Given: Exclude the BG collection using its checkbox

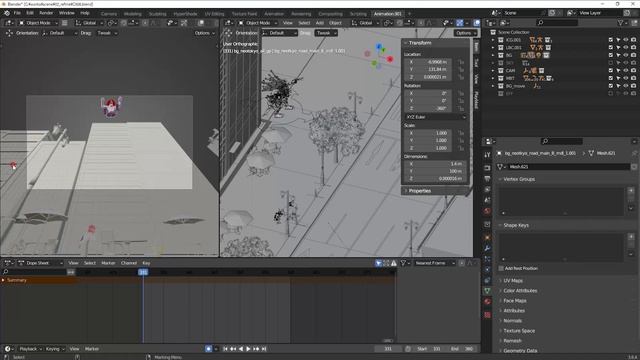Looking at the screenshot, I should (x=611, y=55).
